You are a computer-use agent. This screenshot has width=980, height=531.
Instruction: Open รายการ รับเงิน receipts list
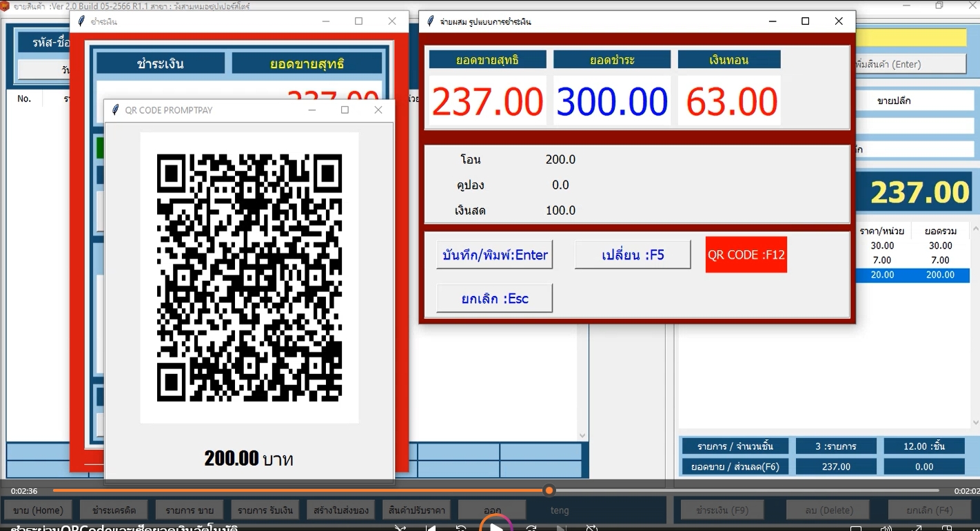pos(265,510)
